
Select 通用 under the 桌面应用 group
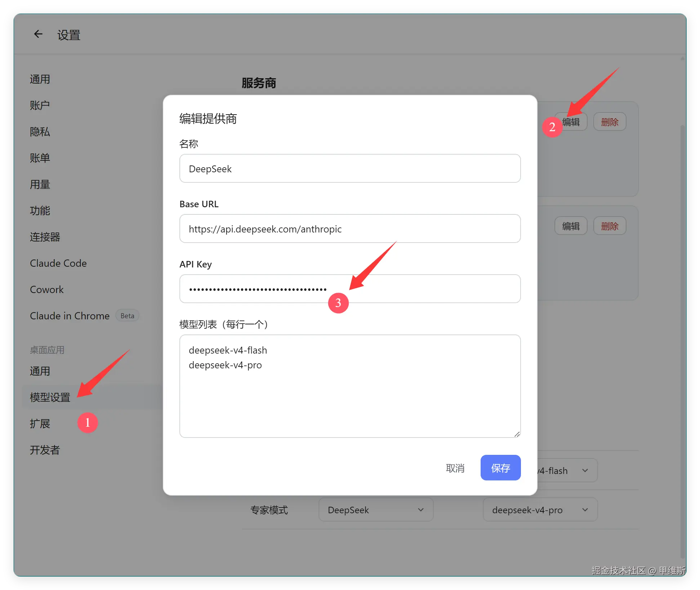tap(40, 371)
